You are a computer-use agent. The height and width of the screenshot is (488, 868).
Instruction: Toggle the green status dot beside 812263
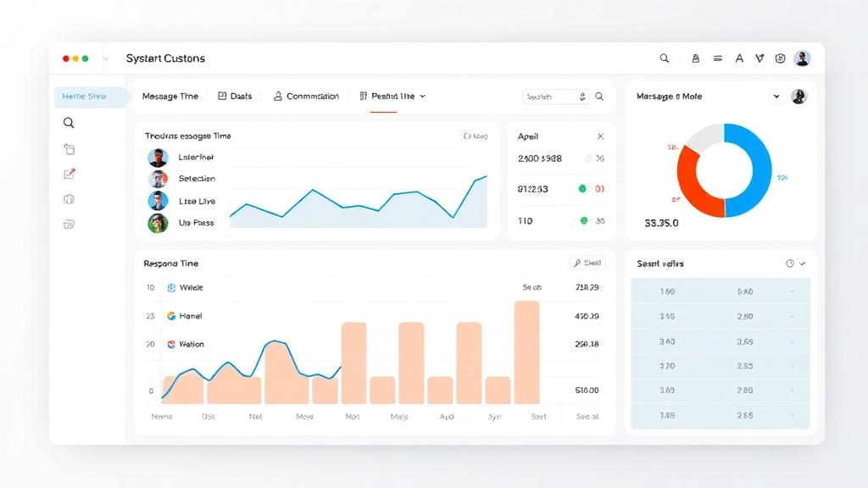coord(582,189)
